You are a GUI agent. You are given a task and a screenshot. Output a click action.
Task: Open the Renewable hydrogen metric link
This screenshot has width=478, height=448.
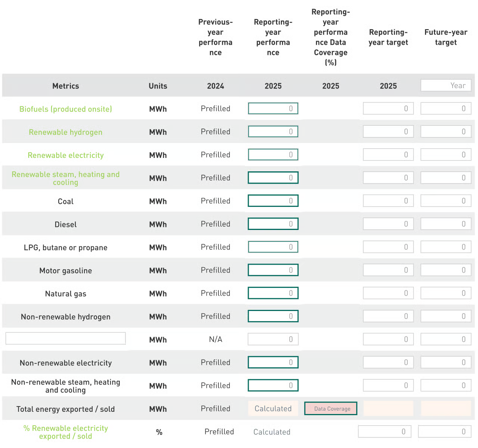pos(66,132)
